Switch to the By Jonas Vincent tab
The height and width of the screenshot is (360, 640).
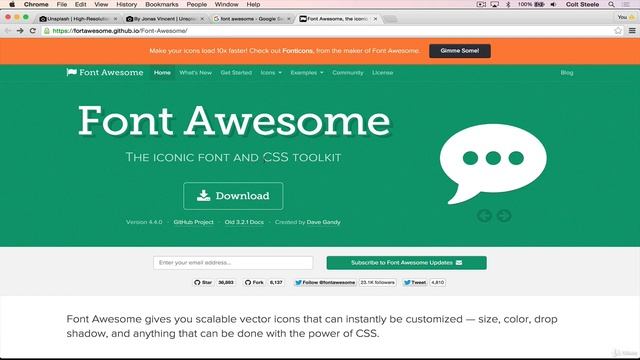tap(164, 19)
